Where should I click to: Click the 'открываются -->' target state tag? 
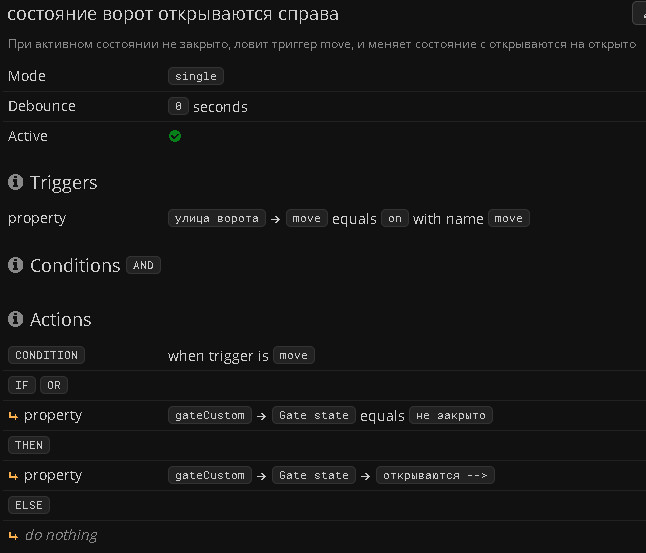click(x=435, y=475)
